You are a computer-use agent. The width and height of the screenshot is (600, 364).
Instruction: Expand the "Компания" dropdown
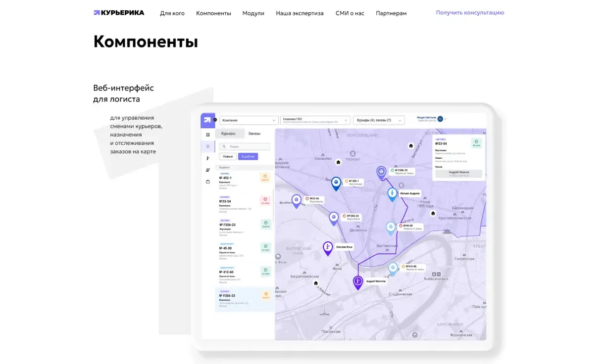[x=248, y=120]
